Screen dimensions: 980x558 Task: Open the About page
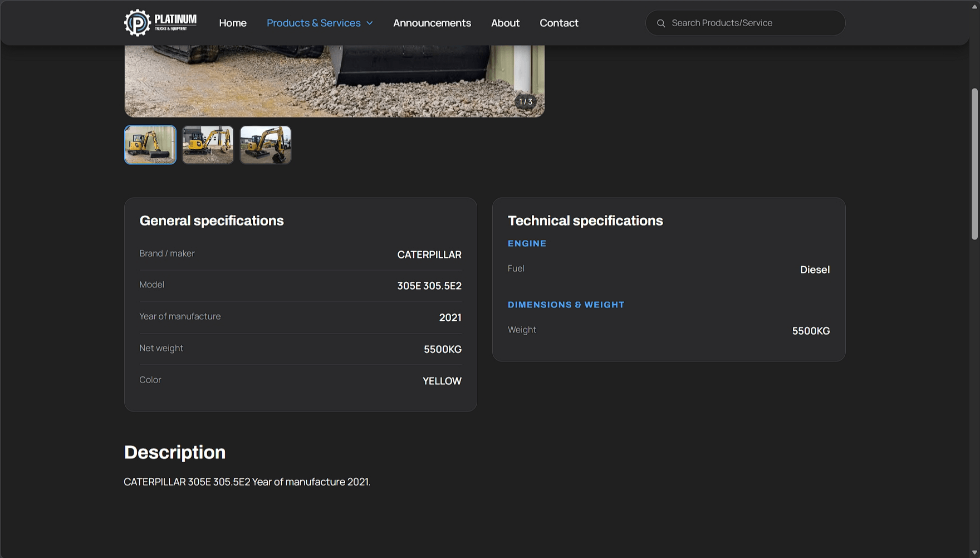(x=505, y=23)
